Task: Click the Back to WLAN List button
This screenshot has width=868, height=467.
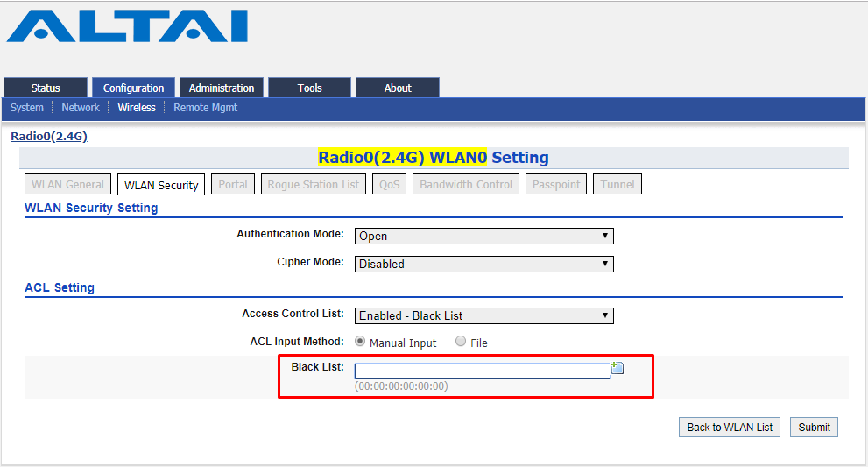Action: pyautogui.click(x=730, y=427)
